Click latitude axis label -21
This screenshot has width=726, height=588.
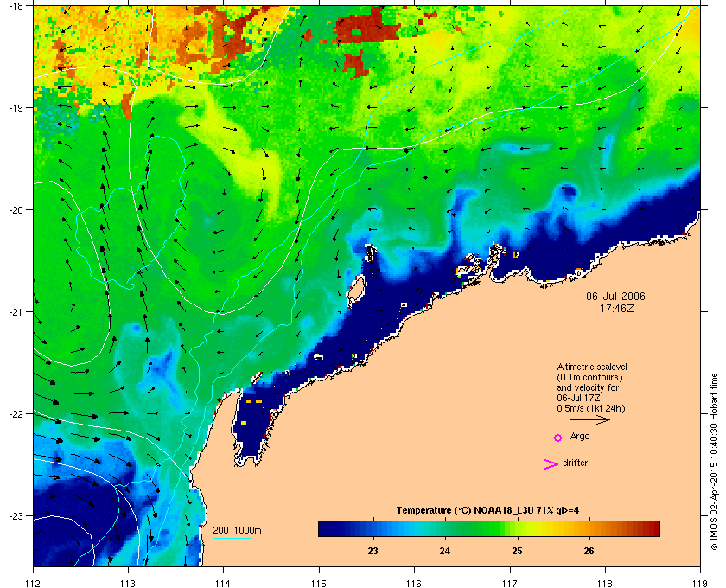[x=16, y=311]
